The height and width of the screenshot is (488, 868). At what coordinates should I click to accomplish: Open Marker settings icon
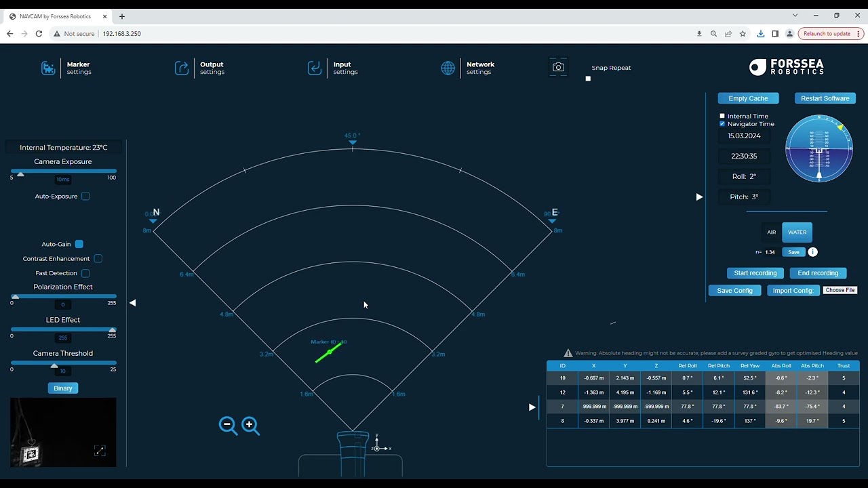click(48, 68)
